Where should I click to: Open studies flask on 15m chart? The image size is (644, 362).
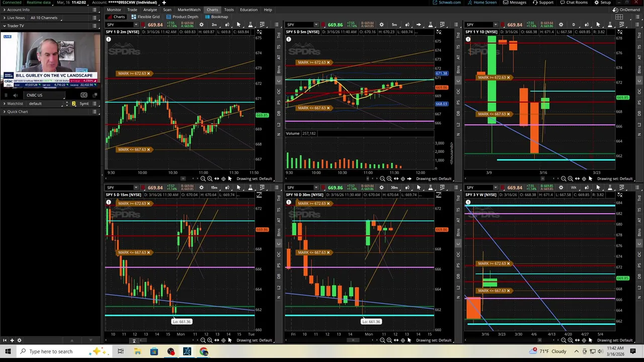point(251,188)
